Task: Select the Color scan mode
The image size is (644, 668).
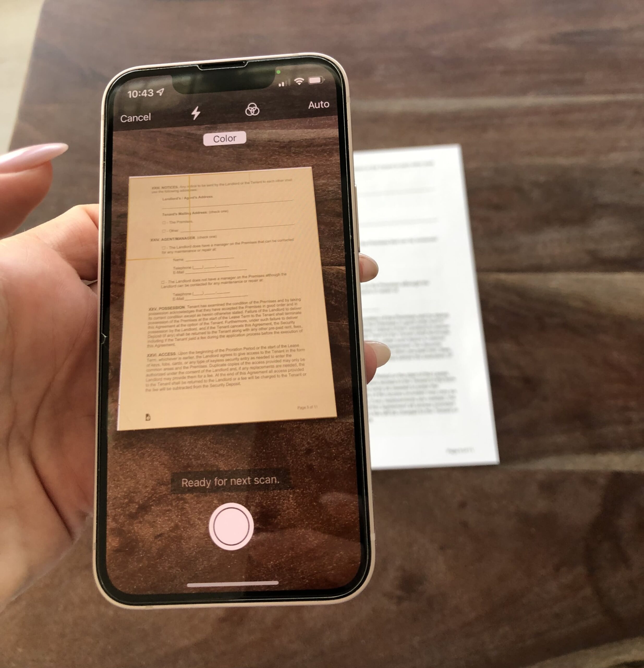Action: point(225,138)
